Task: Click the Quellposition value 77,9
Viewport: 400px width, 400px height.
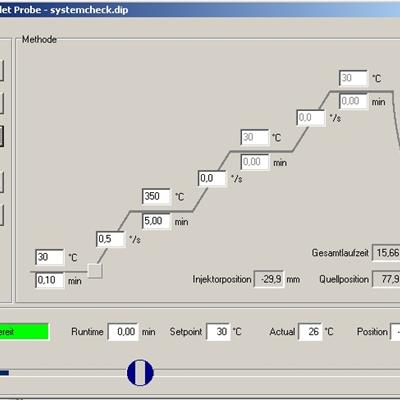Action: [x=386, y=279]
